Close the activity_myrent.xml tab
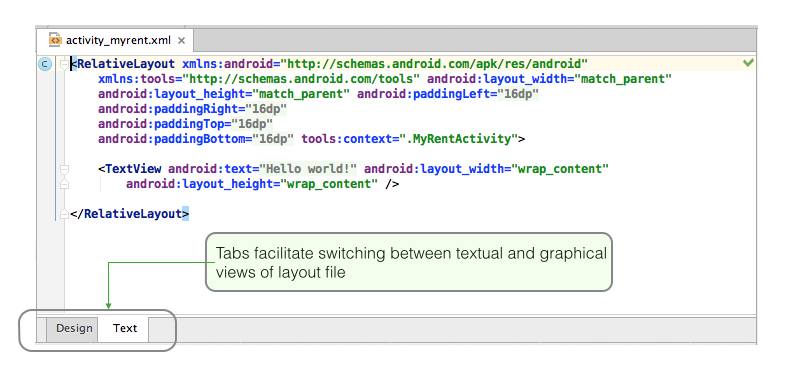This screenshot has height=389, width=785. (x=181, y=41)
